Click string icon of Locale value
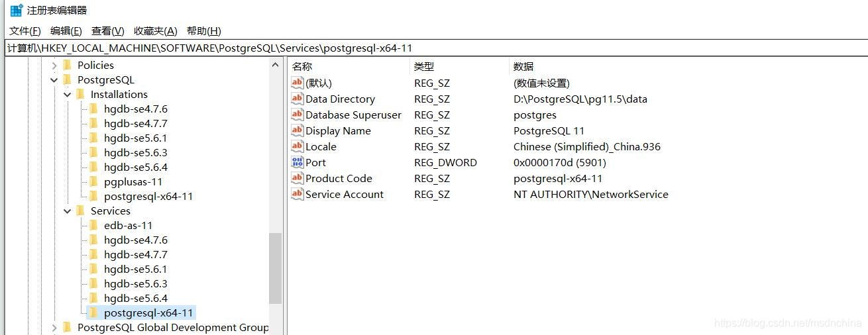The width and height of the screenshot is (868, 335). pos(298,146)
